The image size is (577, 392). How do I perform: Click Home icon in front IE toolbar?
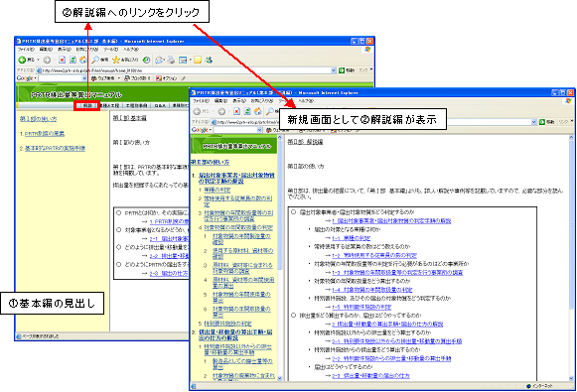pos(258,111)
